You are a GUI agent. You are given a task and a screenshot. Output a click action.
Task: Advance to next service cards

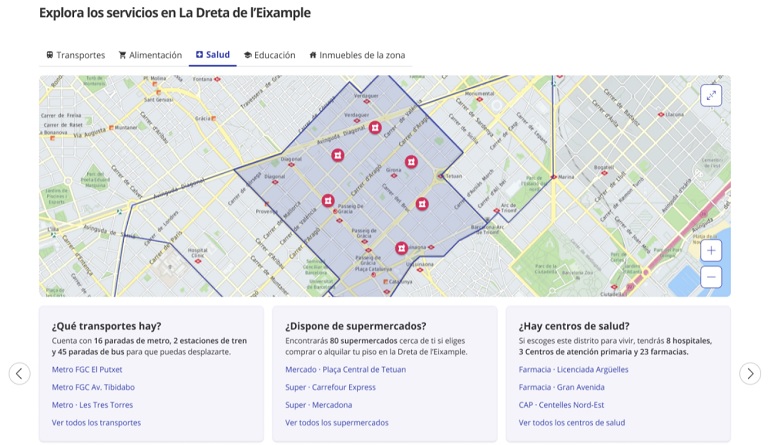point(750,374)
